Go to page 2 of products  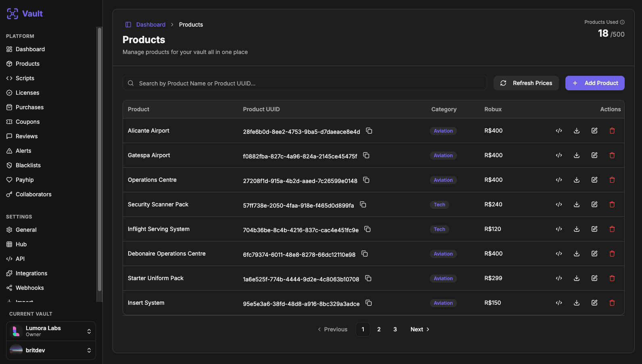point(379,329)
